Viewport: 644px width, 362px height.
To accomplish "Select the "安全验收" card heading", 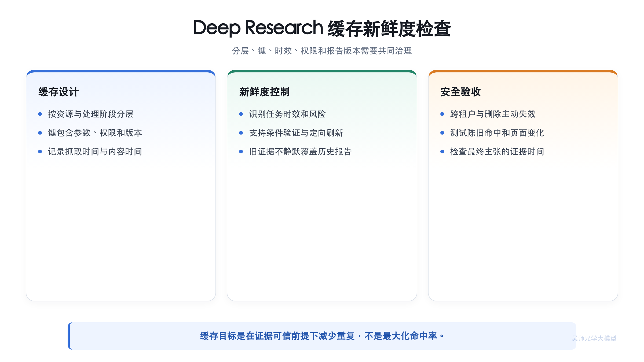I will [460, 92].
